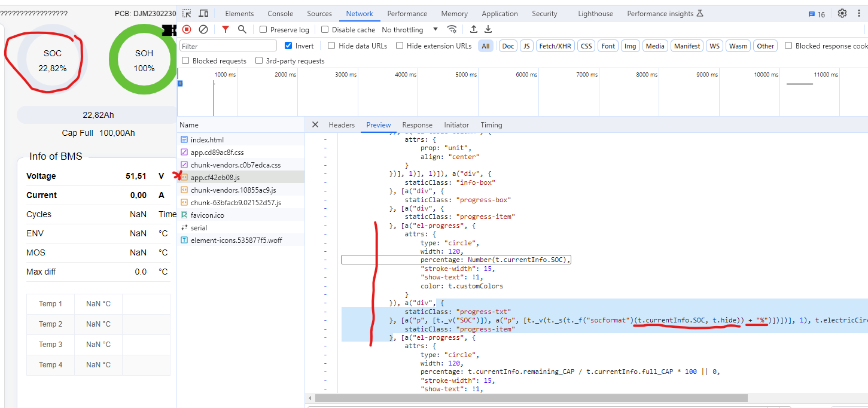Filter requests by Wasm type
The height and width of the screenshot is (408, 868).
tap(738, 46)
